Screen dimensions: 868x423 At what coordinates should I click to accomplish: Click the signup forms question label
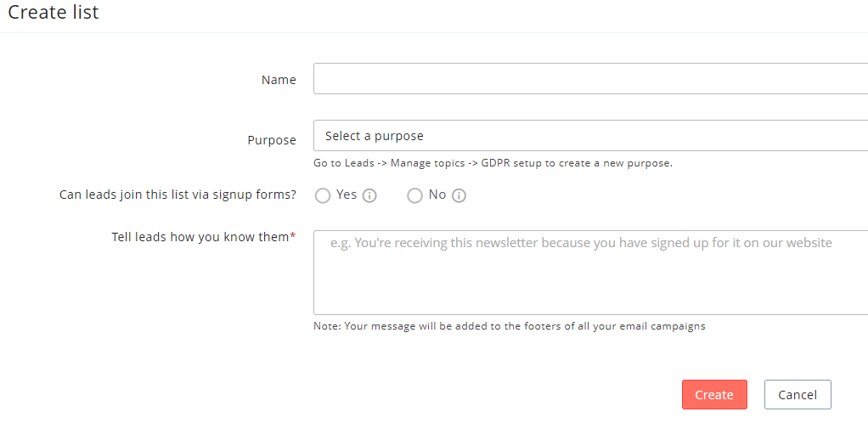178,195
